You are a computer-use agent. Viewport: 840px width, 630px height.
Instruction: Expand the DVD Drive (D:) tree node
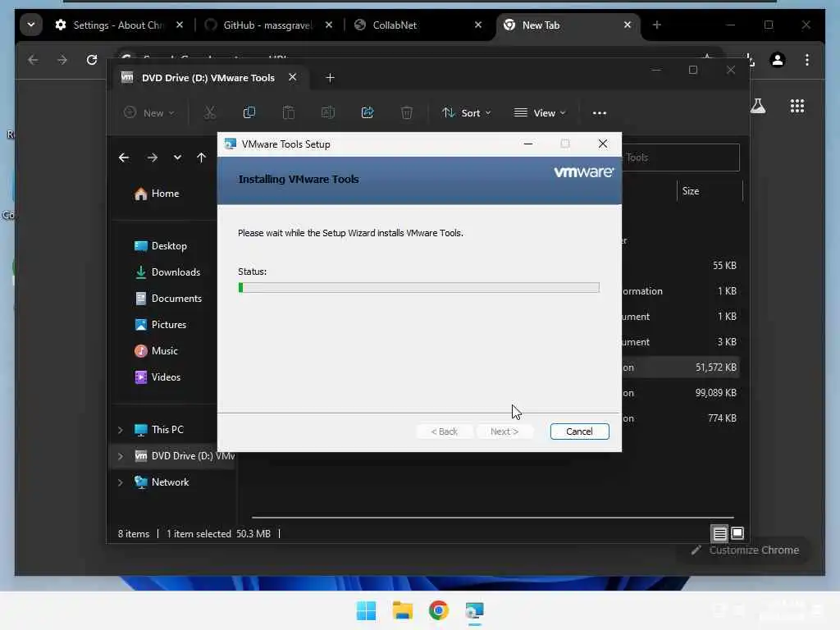(x=121, y=456)
